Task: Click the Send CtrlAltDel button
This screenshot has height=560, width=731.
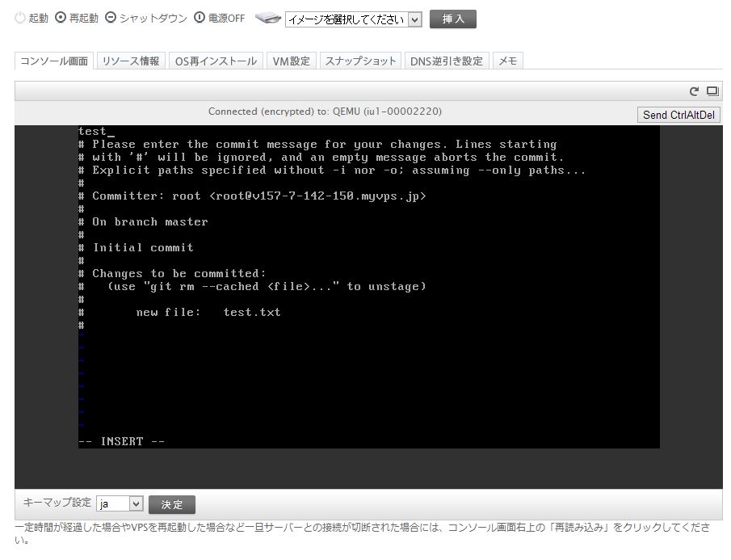Action: [x=678, y=115]
